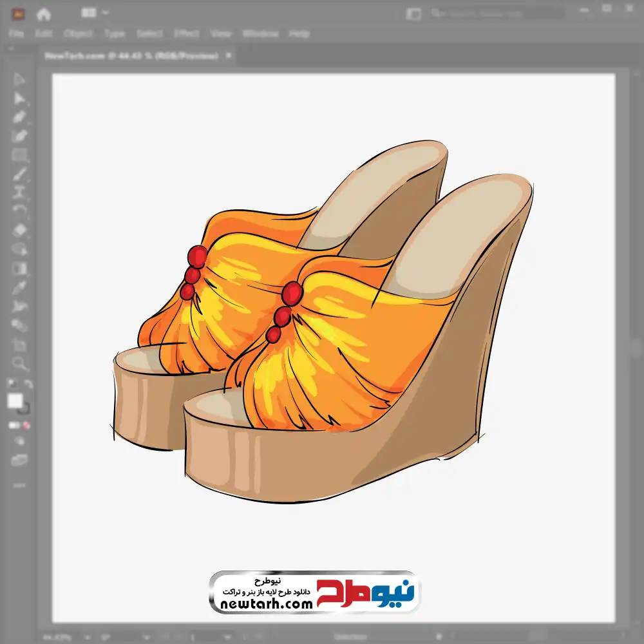Select the Zoom magnifier tool
Viewport: 644px width, 644px height.
(19, 363)
